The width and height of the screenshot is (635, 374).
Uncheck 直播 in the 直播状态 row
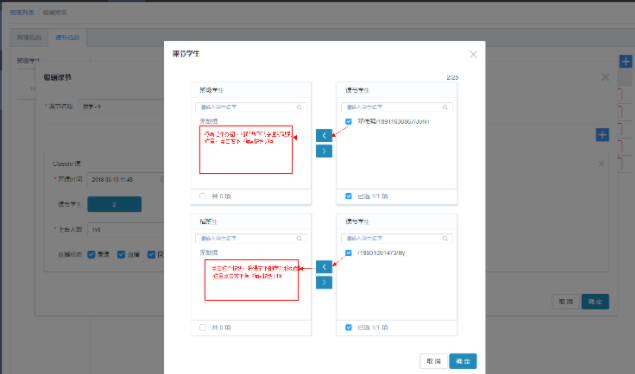click(121, 255)
